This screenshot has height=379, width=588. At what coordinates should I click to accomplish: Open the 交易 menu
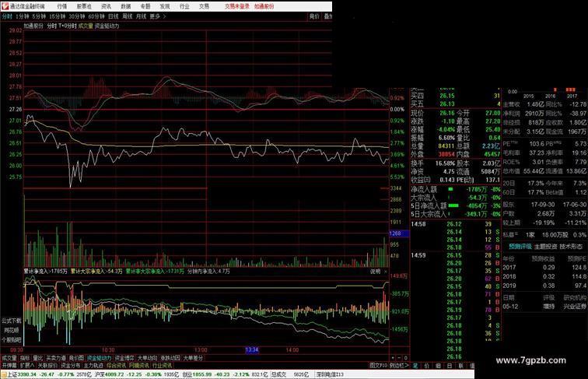tap(205, 6)
